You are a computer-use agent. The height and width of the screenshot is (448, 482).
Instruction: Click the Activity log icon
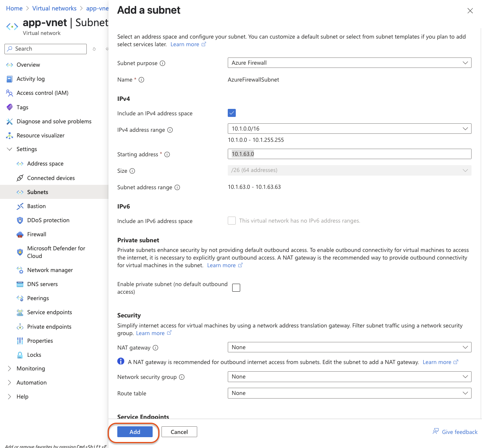pos(9,79)
